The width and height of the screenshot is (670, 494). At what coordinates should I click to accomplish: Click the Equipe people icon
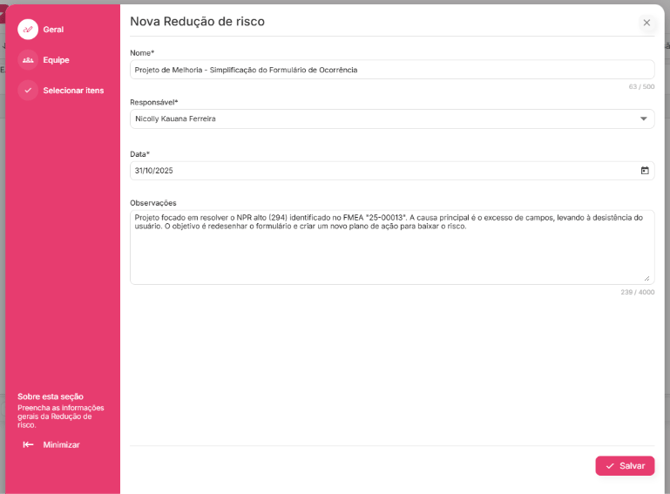[28, 60]
